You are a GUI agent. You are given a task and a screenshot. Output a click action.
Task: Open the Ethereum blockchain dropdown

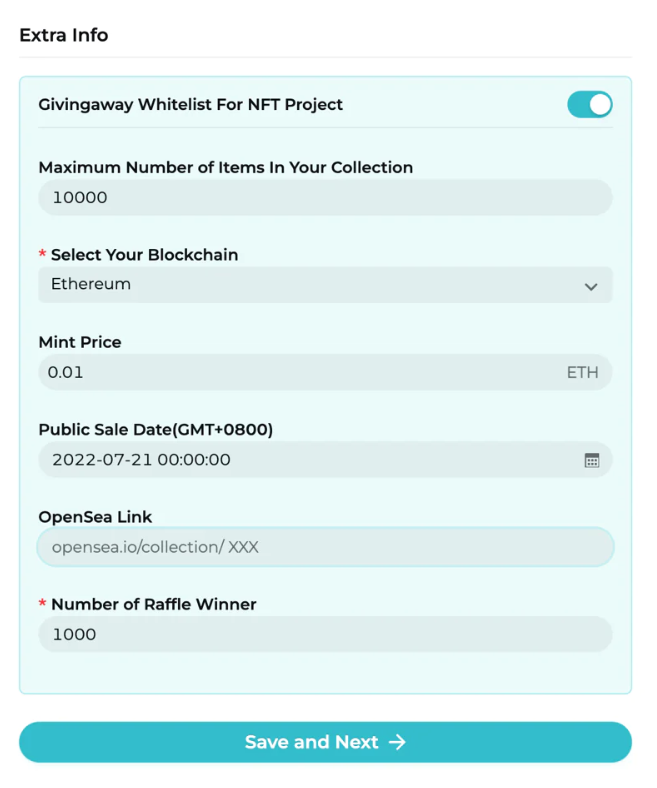325,284
